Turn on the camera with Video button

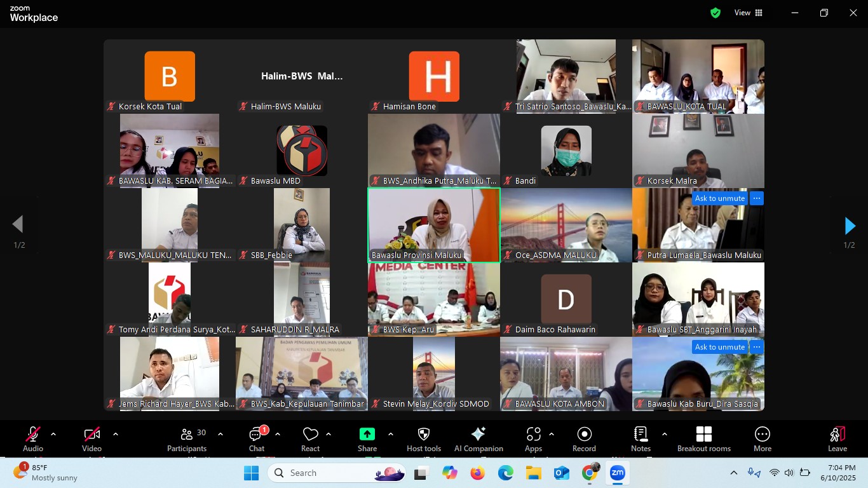click(x=92, y=438)
